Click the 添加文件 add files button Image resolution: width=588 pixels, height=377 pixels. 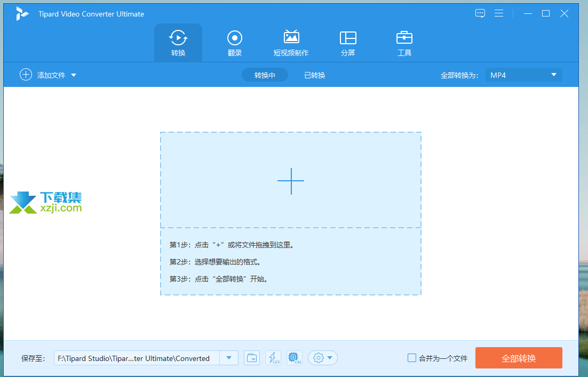click(x=42, y=75)
